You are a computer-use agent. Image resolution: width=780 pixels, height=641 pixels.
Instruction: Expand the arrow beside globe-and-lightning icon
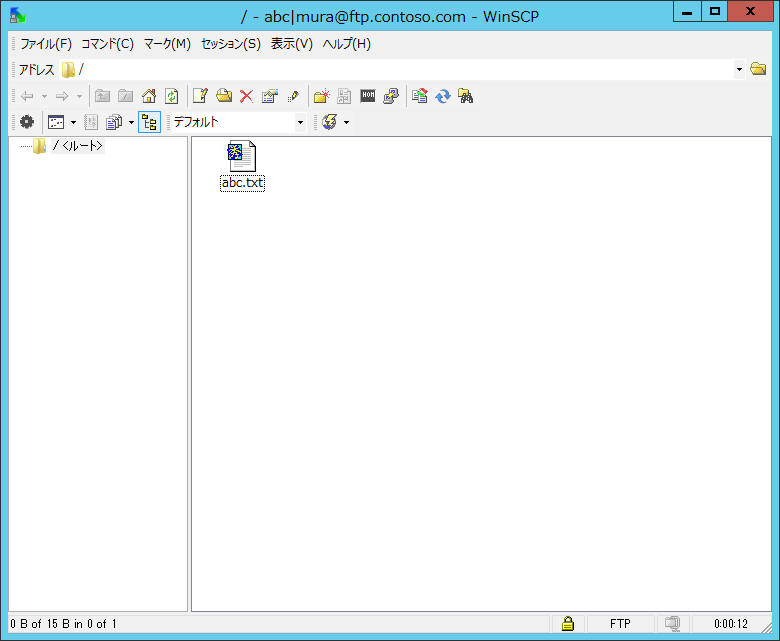(x=346, y=122)
